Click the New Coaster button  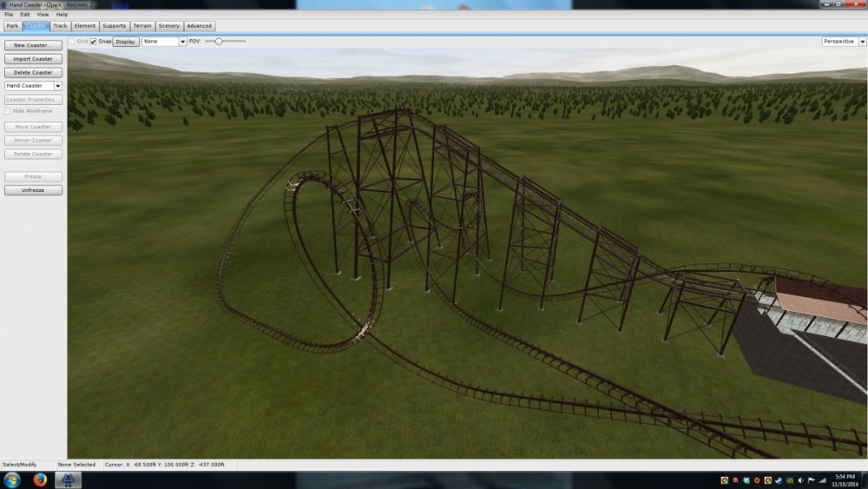pos(33,45)
